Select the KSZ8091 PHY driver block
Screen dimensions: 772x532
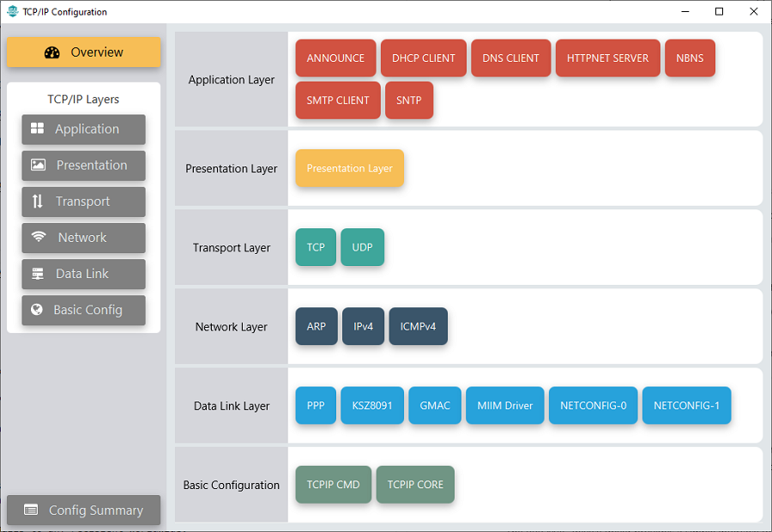372,406
